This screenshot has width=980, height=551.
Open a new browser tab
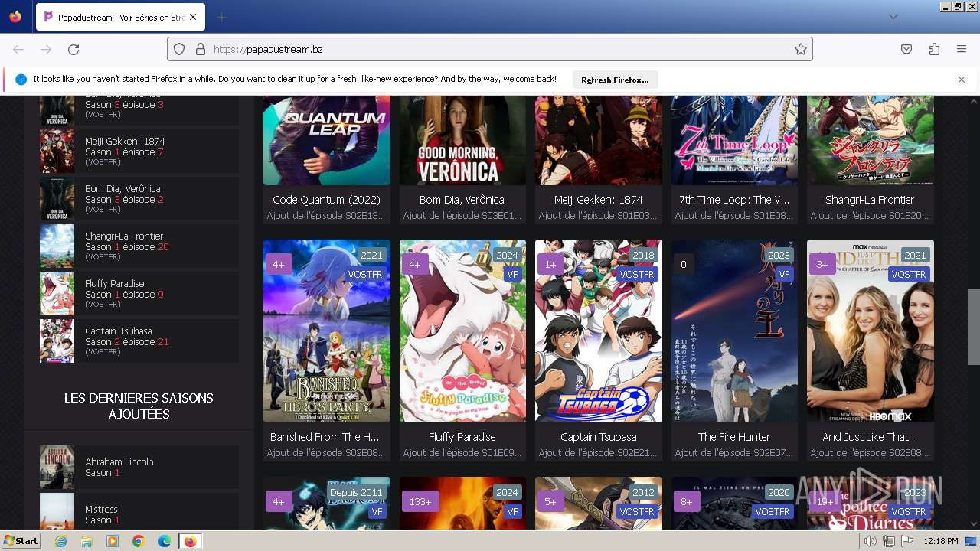click(x=221, y=17)
